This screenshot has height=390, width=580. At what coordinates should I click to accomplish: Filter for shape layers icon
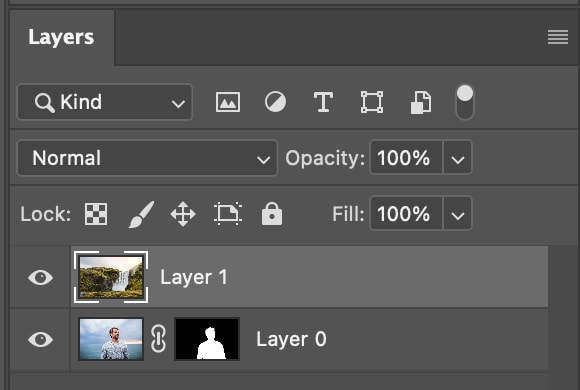point(372,102)
